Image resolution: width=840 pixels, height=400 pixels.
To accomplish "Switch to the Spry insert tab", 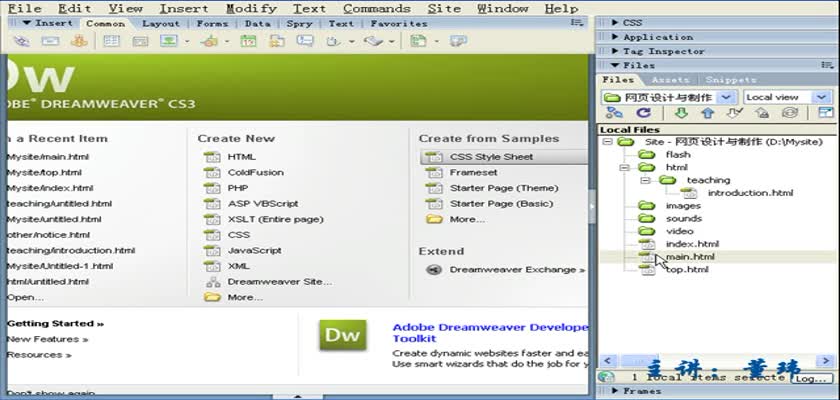I will [x=299, y=24].
